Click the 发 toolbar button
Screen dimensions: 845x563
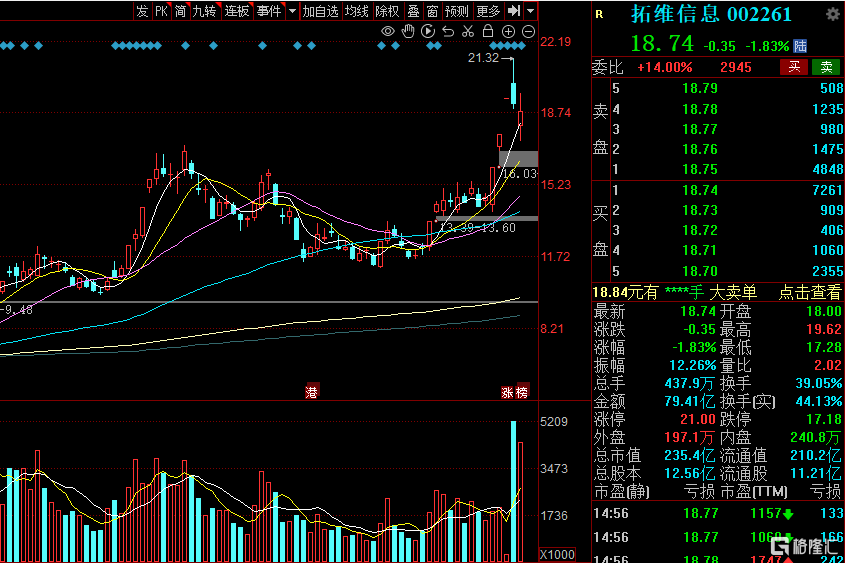point(142,11)
